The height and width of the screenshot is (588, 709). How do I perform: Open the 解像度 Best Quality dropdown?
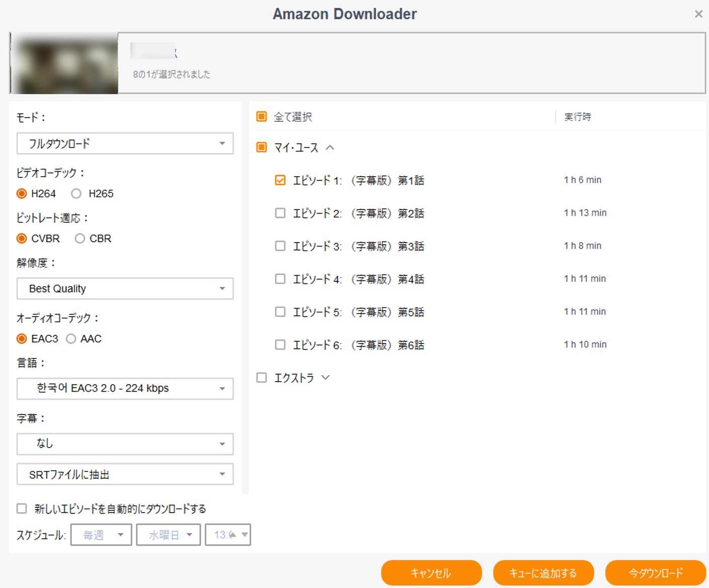pyautogui.click(x=125, y=288)
